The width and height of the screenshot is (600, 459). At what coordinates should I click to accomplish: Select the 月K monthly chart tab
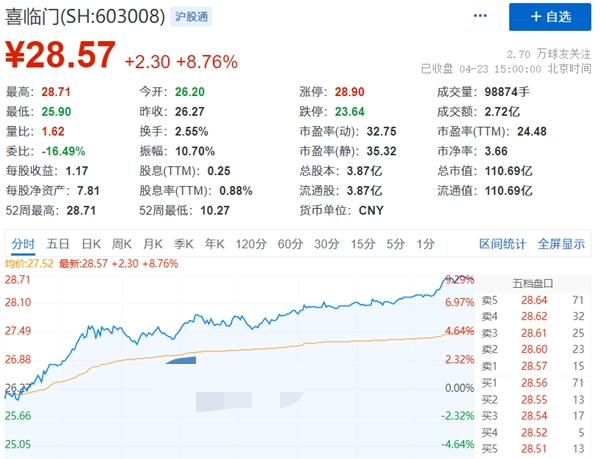click(152, 243)
